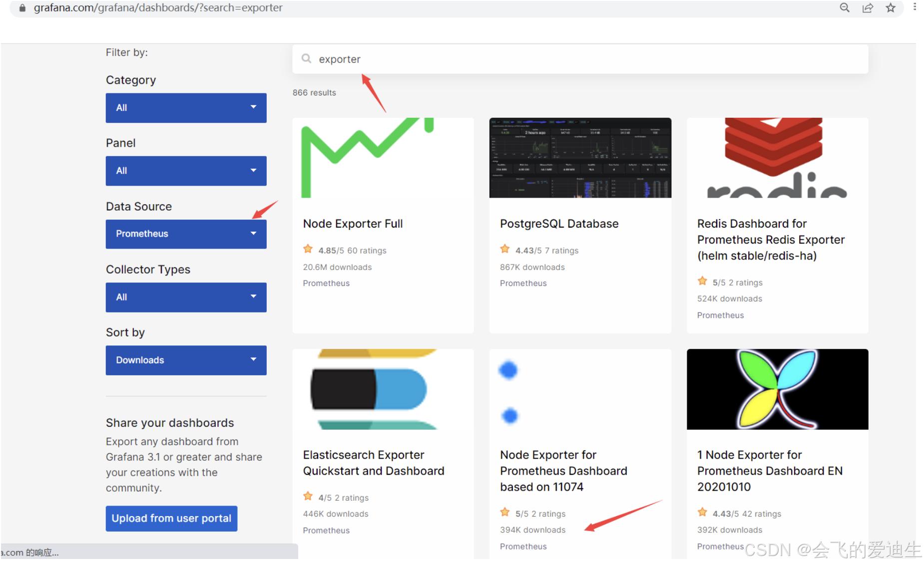This screenshot has width=924, height=566.
Task: Click the rating star of Redis Dashboard card
Action: pyautogui.click(x=702, y=281)
